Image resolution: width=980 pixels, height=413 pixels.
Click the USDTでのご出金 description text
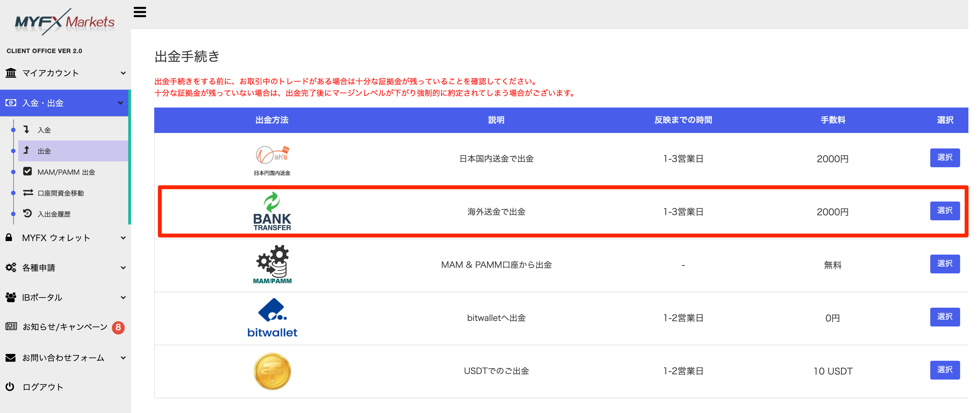tap(496, 371)
